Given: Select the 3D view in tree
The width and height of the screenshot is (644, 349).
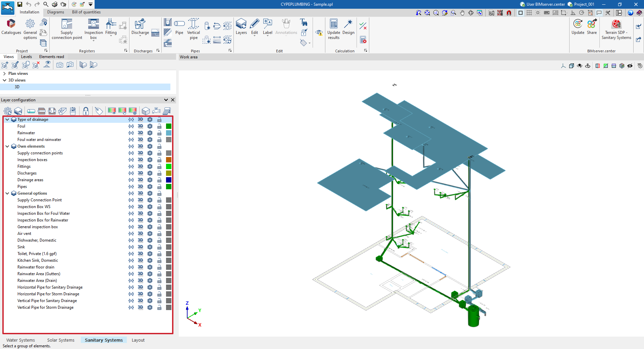Looking at the screenshot, I should point(17,87).
